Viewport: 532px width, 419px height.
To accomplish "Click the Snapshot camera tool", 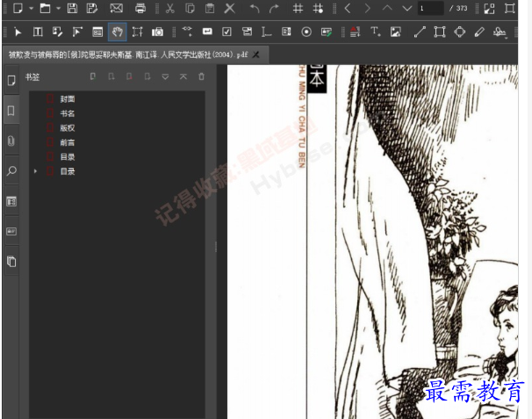I will coord(157,32).
